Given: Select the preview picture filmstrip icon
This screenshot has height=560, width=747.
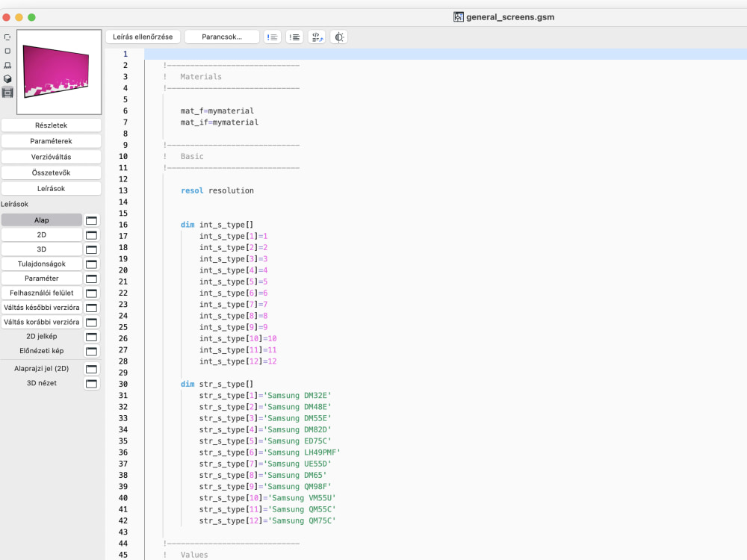Looking at the screenshot, I should 7,93.
